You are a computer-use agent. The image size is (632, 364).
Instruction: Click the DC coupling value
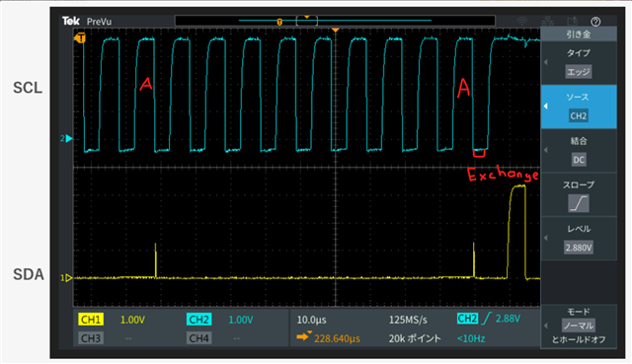tap(579, 160)
